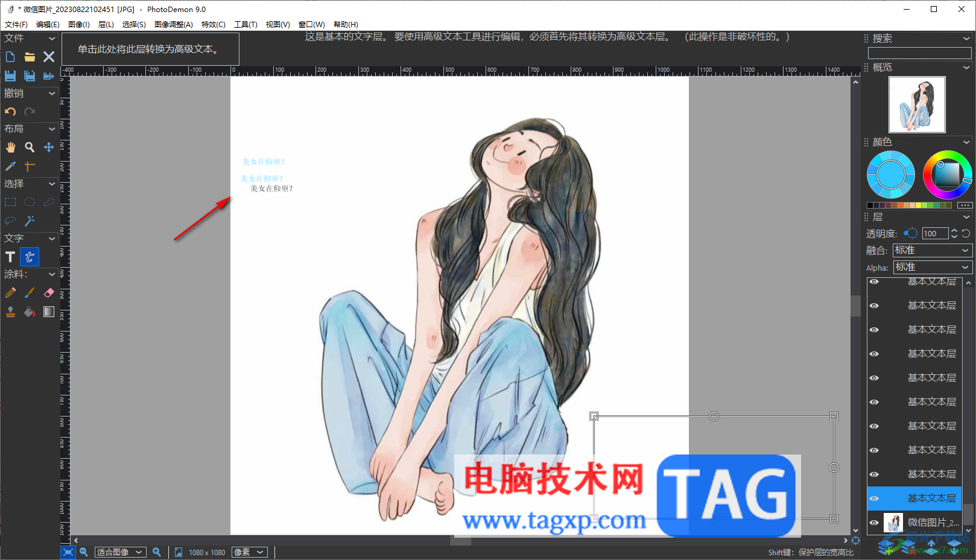Screen dimensions: 976x560
Task: Collapse the 层 panel with its chevron
Action: tap(966, 217)
